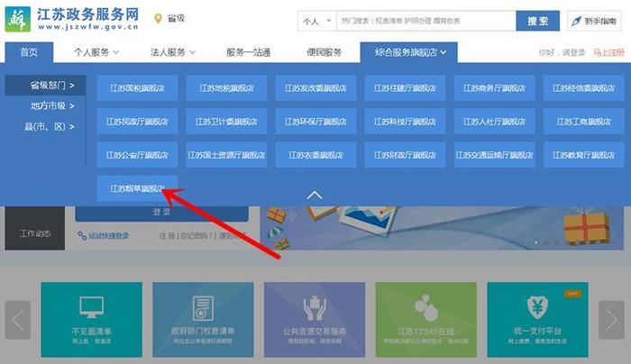The width and height of the screenshot is (631, 364).
Task: Click the 热门搜索 search input field
Action: [426, 21]
